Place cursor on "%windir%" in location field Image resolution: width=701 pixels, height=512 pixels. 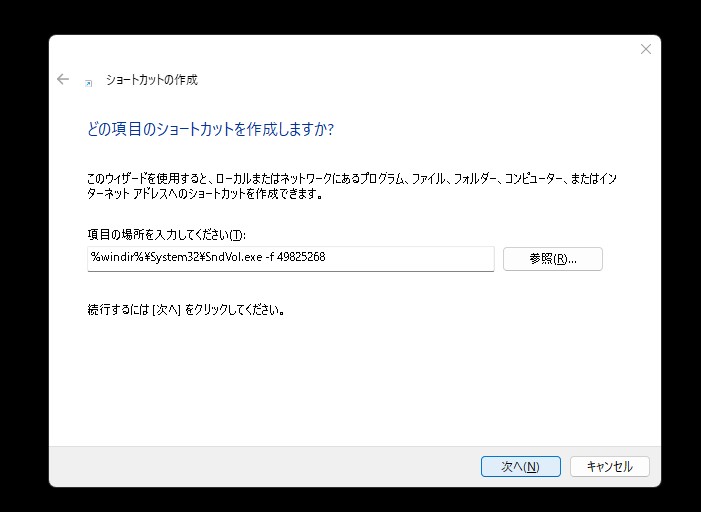(x=114, y=258)
